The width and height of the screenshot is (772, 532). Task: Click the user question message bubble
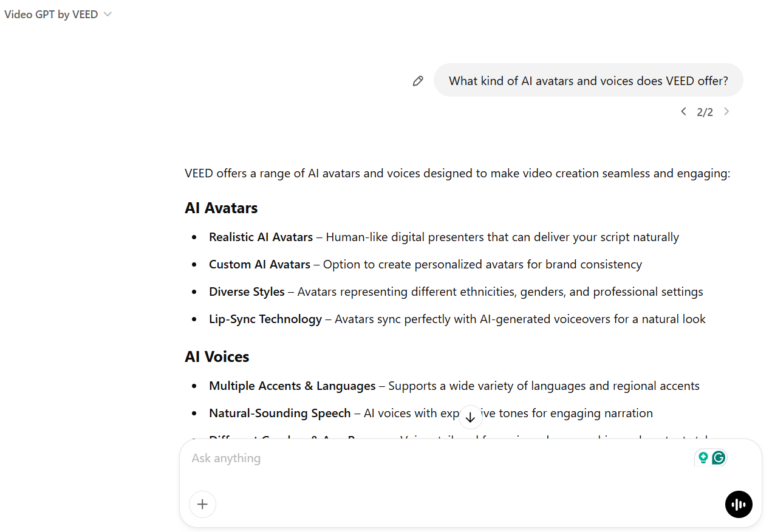[x=588, y=81]
